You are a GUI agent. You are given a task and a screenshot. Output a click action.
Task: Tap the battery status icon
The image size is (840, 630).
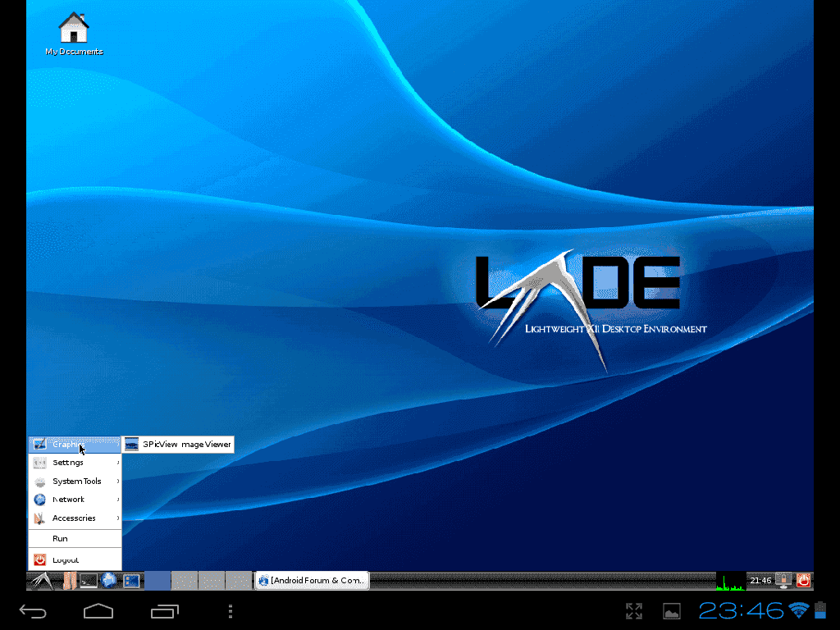[820, 610]
